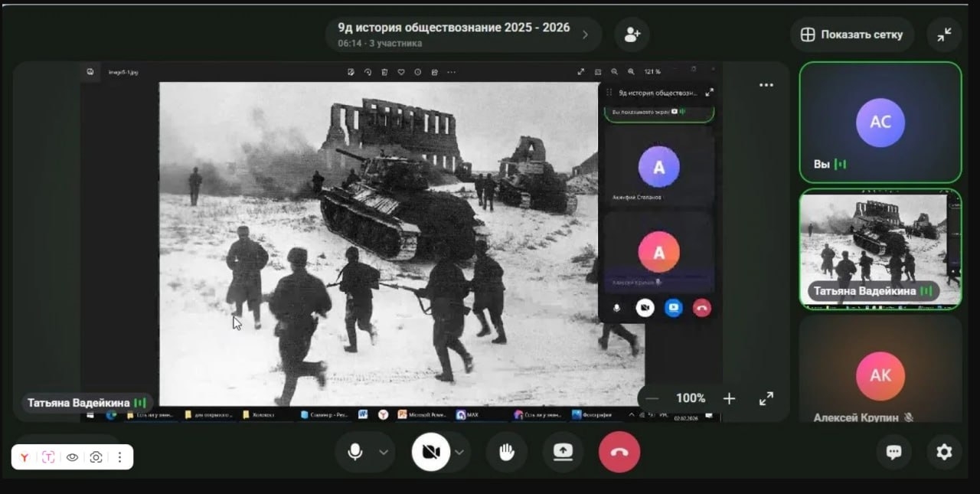Toggle the camera on or off
The image size is (980, 494).
click(x=430, y=452)
